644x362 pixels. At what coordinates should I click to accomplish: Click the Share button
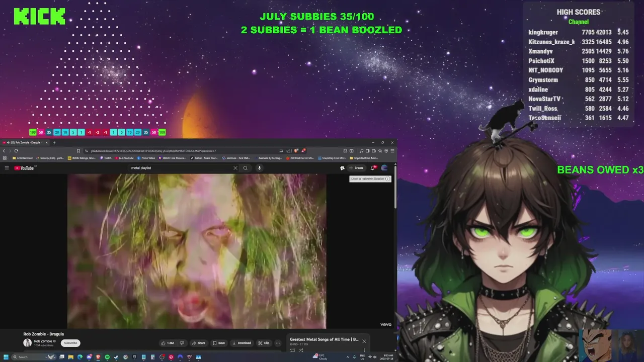(x=198, y=343)
